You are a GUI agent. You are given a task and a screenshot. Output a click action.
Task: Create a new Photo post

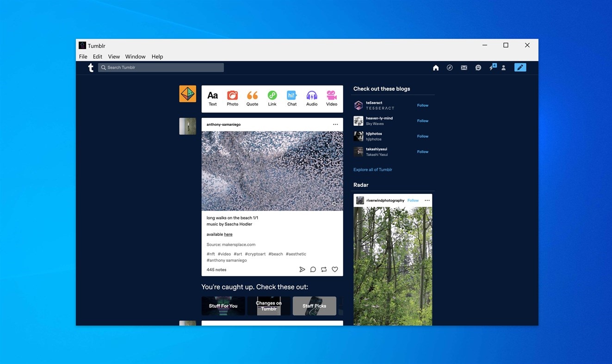tap(232, 98)
